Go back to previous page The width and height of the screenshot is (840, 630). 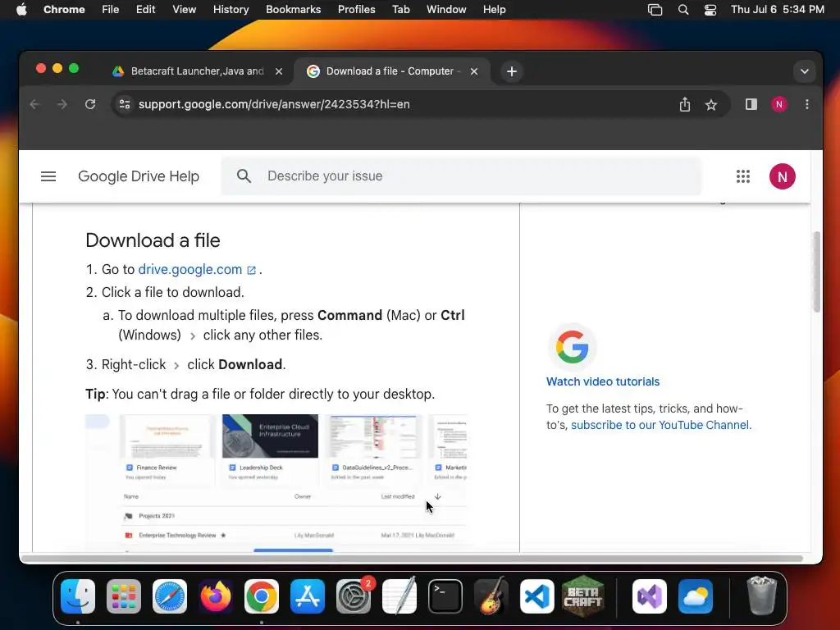(34, 104)
